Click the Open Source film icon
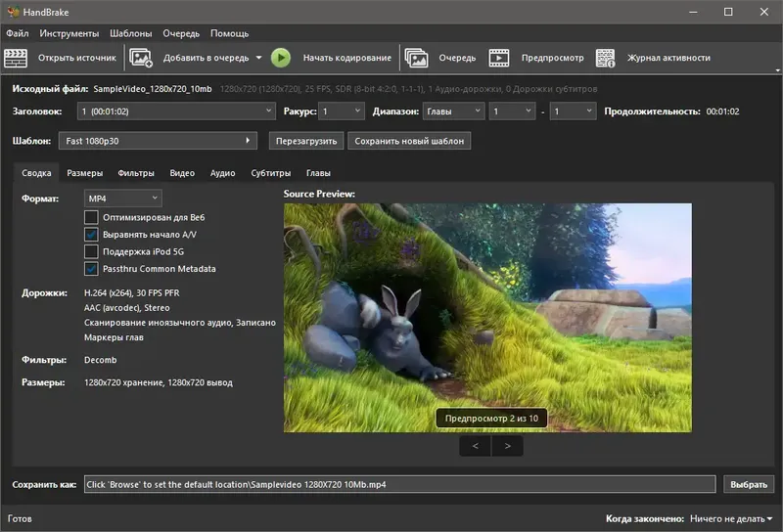 (19, 58)
